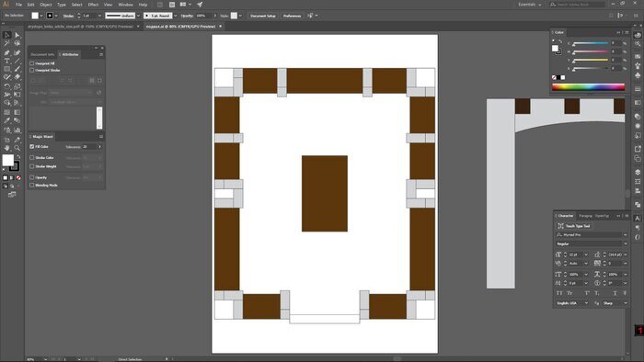This screenshot has height=362, width=644.
Task: Switch to the Document Info tab
Action: pos(42,54)
